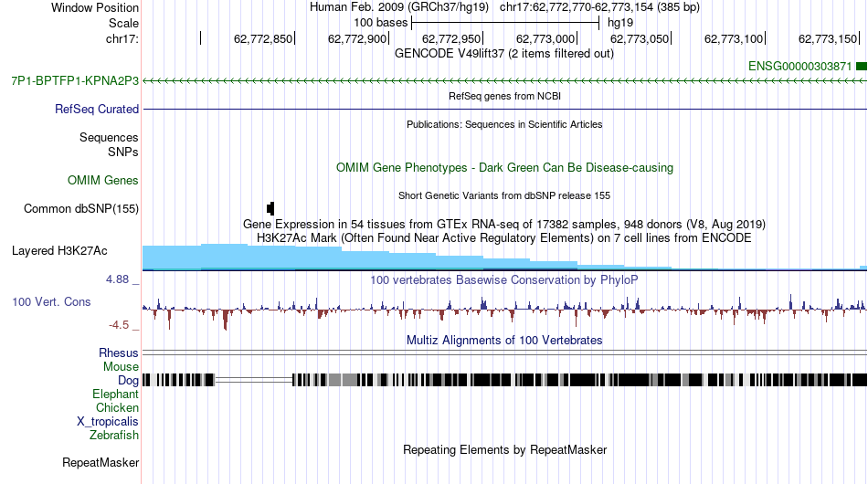Click the Mouse species label
The width and height of the screenshot is (868, 484).
click(121, 367)
